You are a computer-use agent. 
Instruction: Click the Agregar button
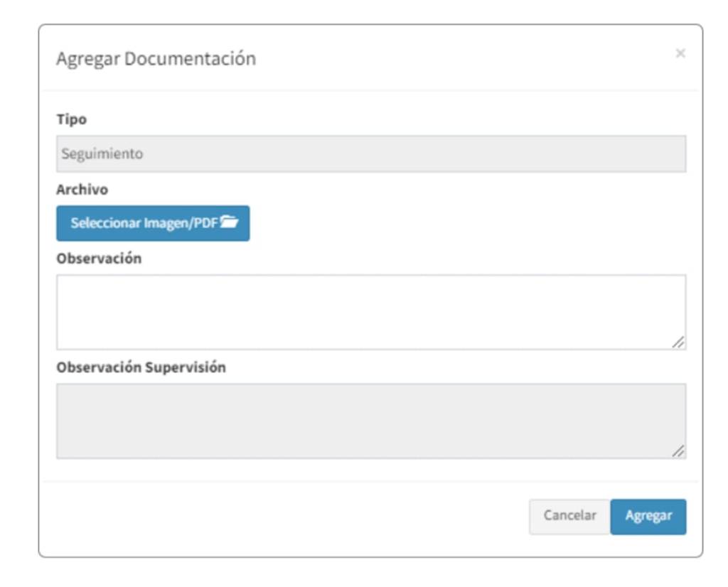click(648, 517)
